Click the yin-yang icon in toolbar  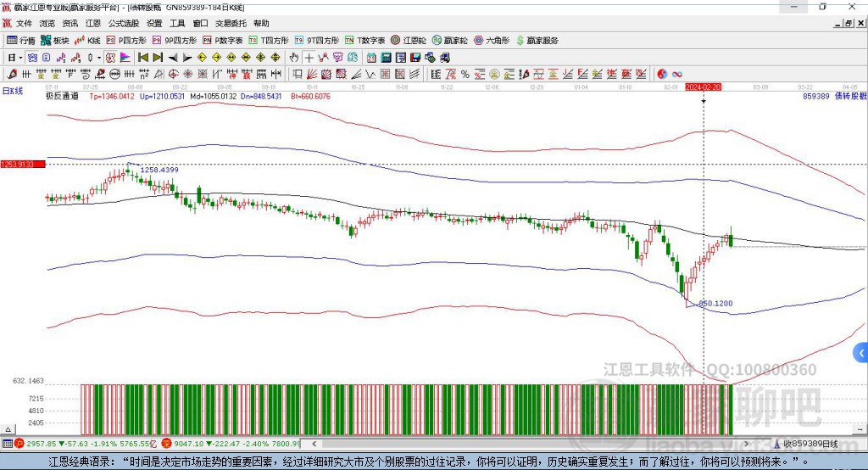click(x=662, y=74)
